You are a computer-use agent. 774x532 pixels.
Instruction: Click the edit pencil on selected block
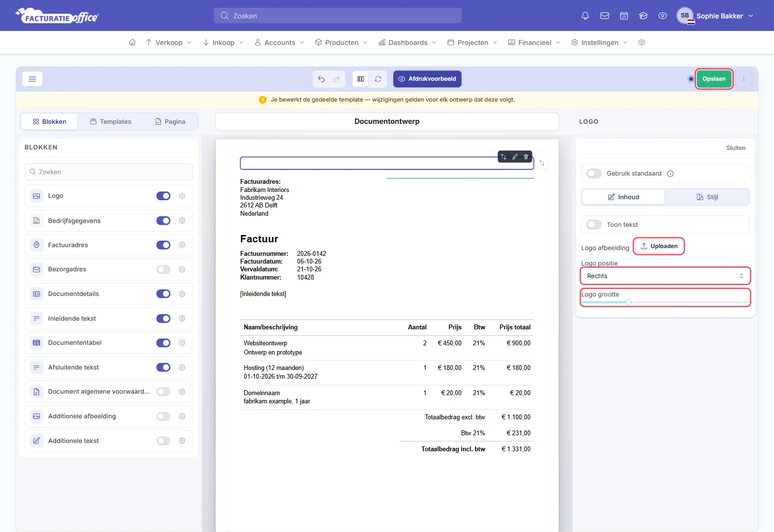(x=515, y=157)
